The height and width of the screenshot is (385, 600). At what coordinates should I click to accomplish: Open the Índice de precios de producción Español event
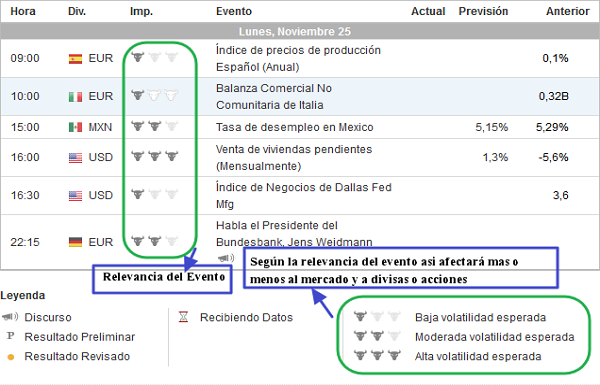(x=298, y=59)
